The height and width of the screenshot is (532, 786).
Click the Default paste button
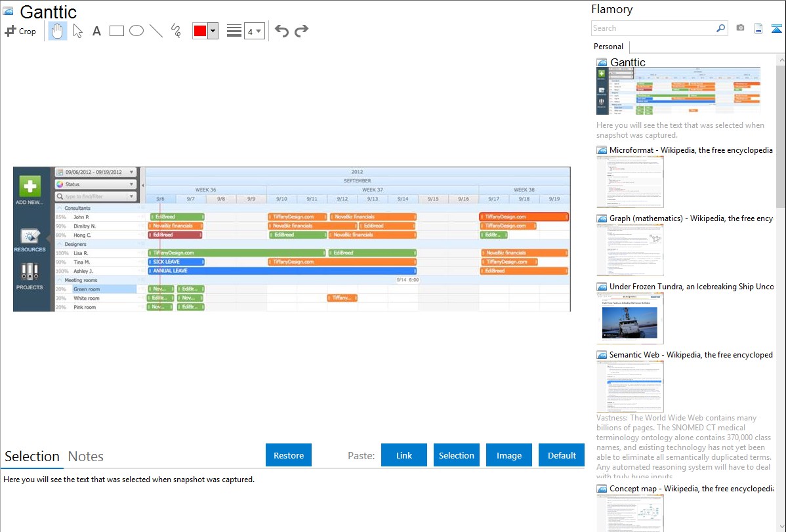pyautogui.click(x=562, y=455)
